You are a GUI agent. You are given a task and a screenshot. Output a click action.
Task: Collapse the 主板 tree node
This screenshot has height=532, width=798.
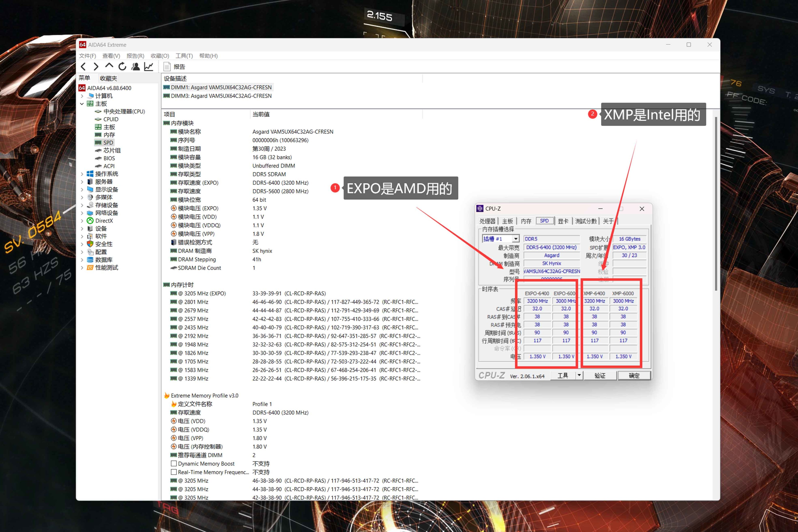82,104
